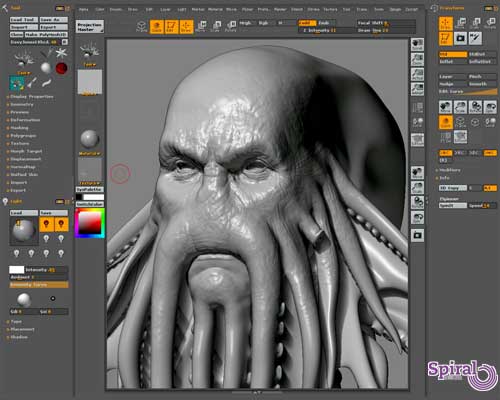Pick the gray sphere tool icon
This screenshot has width=500, height=400.
pyautogui.click(x=46, y=68)
